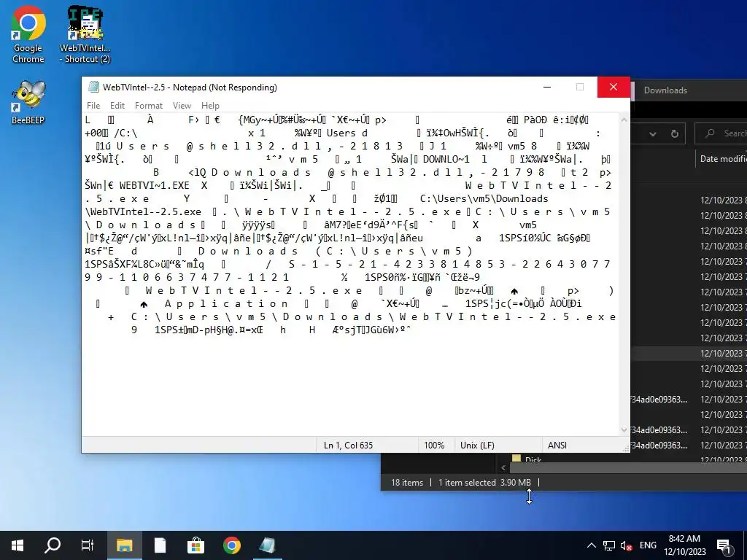Click 100% zoom status entry
747x560 pixels.
(434, 446)
